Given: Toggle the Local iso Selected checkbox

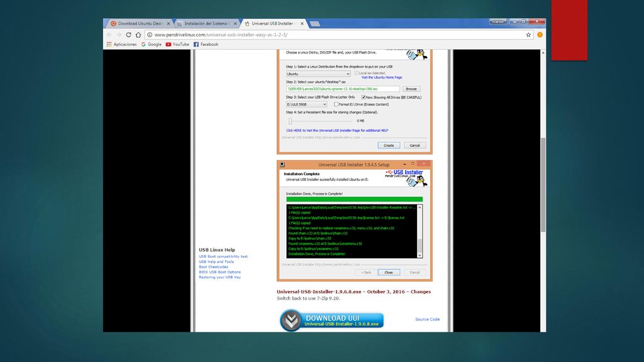Looking at the screenshot, I should coord(357,73).
